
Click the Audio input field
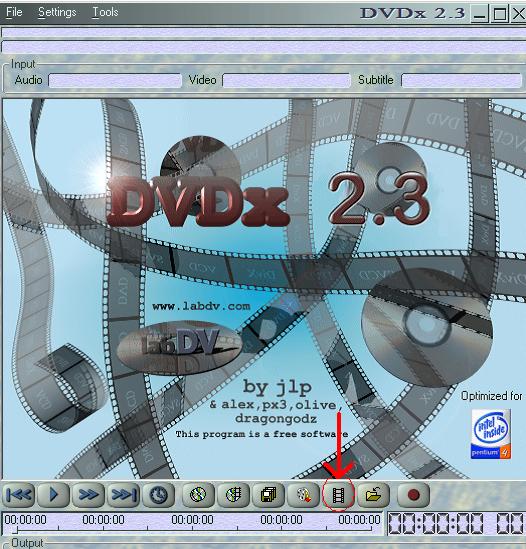(x=115, y=81)
